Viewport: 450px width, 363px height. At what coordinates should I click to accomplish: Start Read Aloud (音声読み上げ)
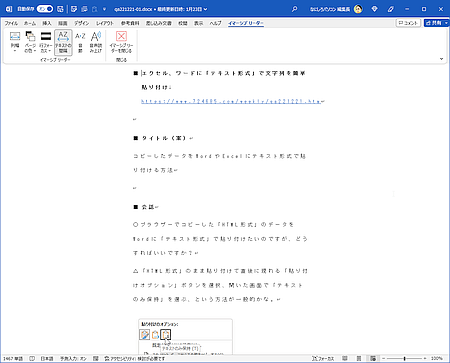click(x=96, y=42)
